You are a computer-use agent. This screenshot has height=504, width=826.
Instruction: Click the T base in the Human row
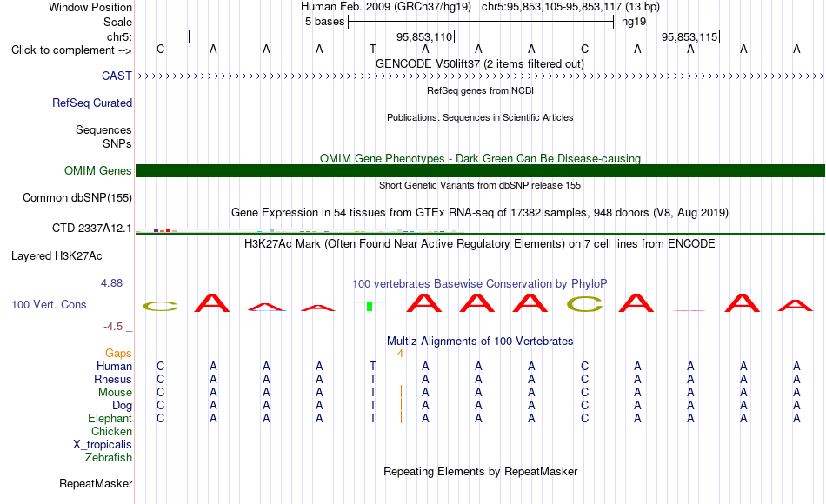372,366
